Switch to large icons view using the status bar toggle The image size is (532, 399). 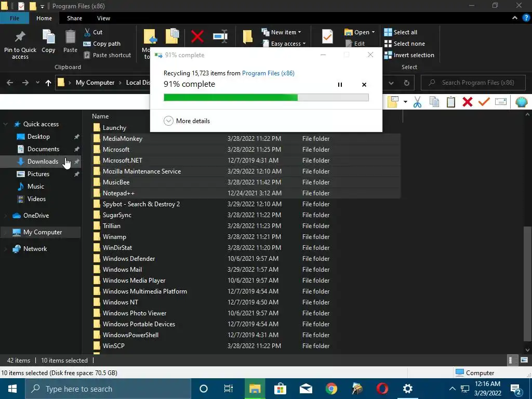(x=524, y=361)
